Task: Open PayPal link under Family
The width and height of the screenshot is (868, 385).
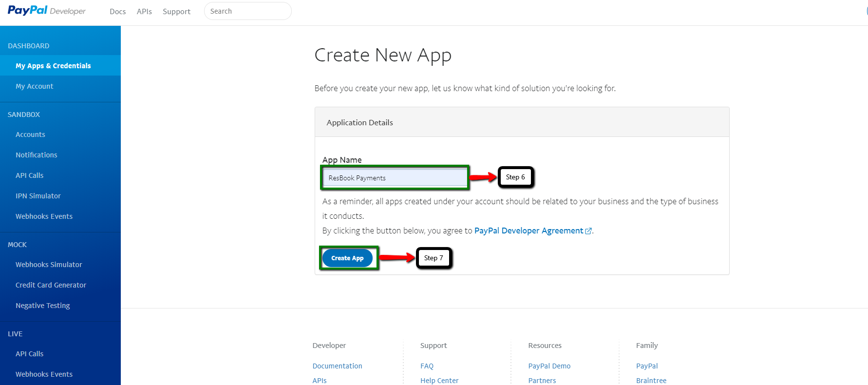Action: coord(647,366)
